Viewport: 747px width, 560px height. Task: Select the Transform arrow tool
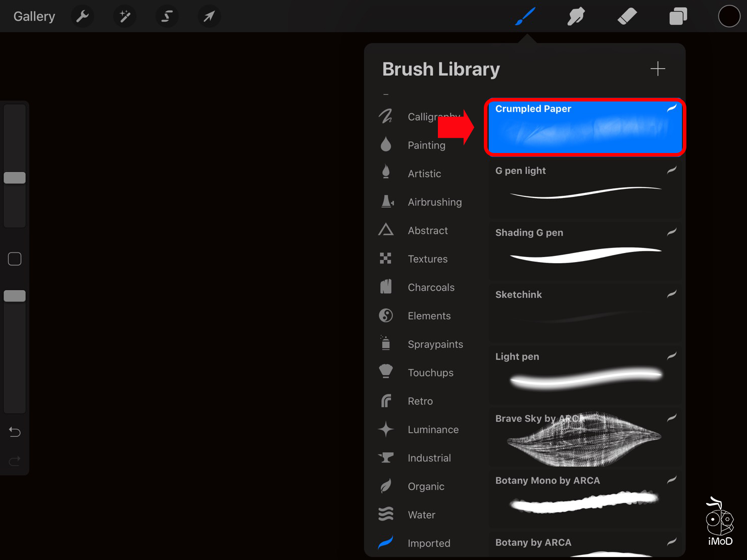(209, 16)
